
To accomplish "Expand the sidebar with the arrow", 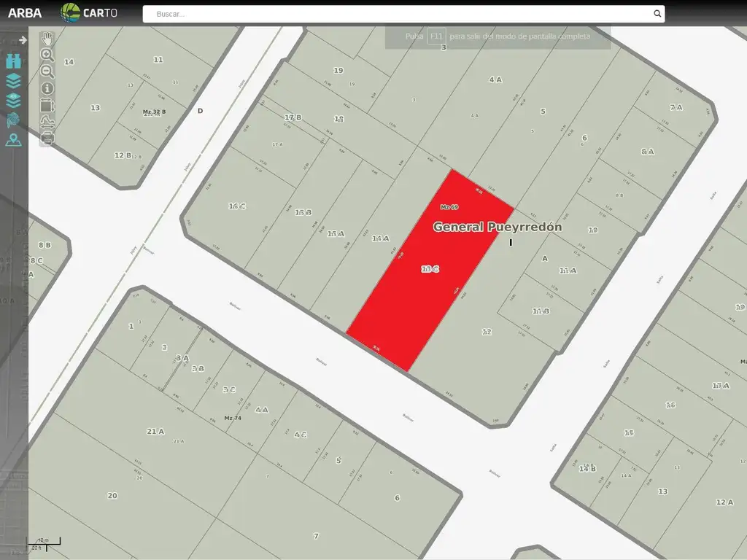I will (23, 40).
